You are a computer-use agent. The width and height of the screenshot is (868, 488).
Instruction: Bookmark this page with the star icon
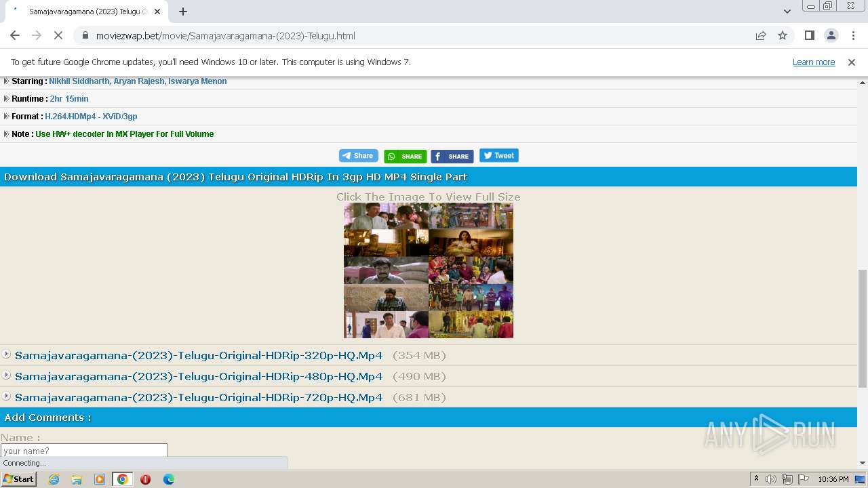(x=783, y=35)
